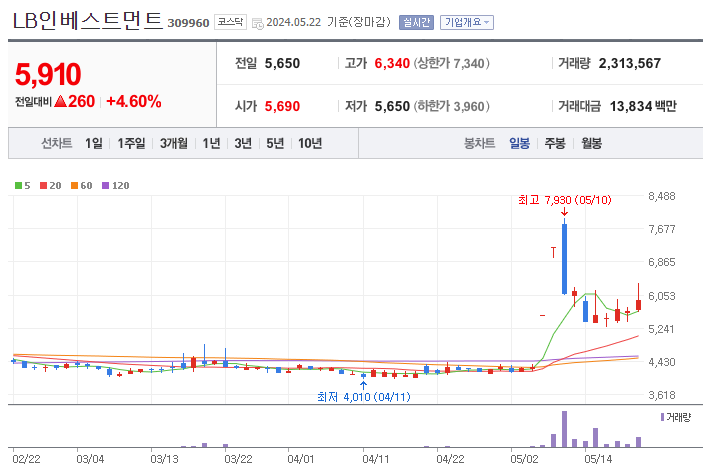Select the 1주일 line chart tab
Image resolution: width=703 pixels, height=476 pixels.
(x=131, y=143)
